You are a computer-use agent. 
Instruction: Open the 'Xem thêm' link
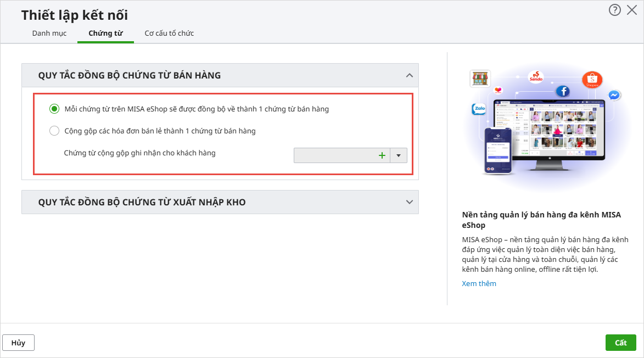point(479,283)
